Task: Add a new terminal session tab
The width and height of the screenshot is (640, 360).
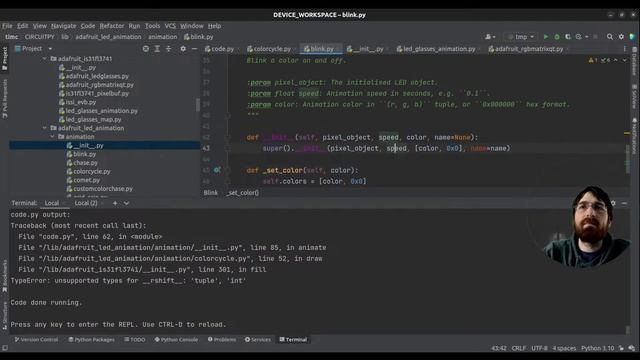Action: pos(115,203)
